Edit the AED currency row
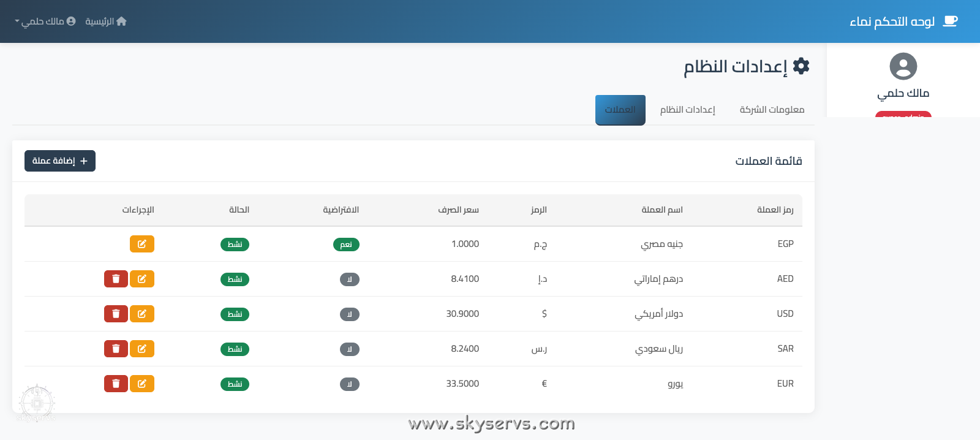Screen dimensions: 980x440 point(142,279)
